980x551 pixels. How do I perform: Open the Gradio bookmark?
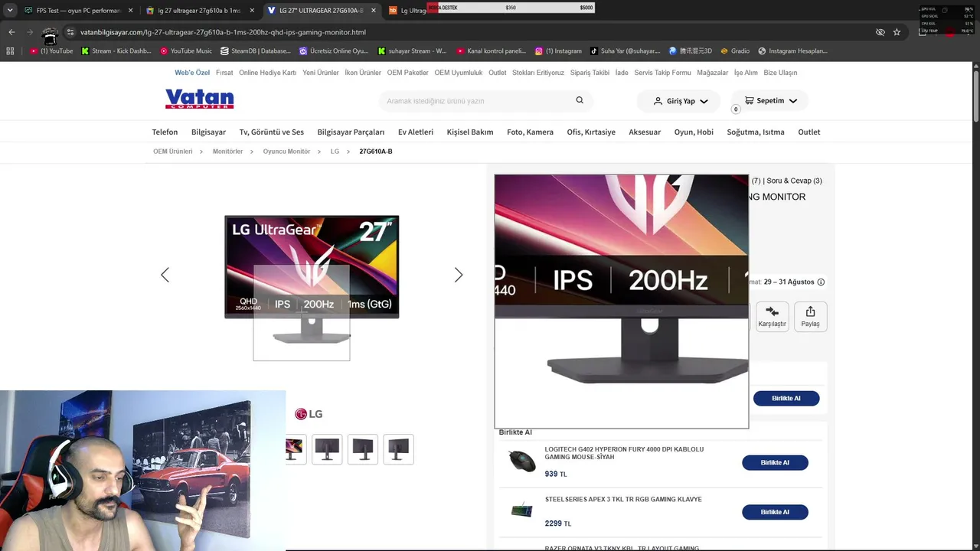pos(733,51)
